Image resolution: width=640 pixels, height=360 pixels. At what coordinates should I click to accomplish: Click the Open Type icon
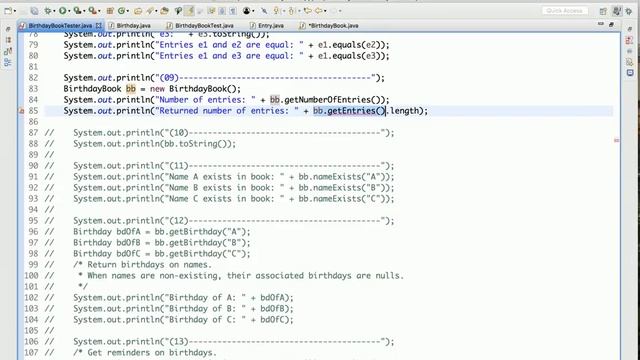(x=138, y=11)
